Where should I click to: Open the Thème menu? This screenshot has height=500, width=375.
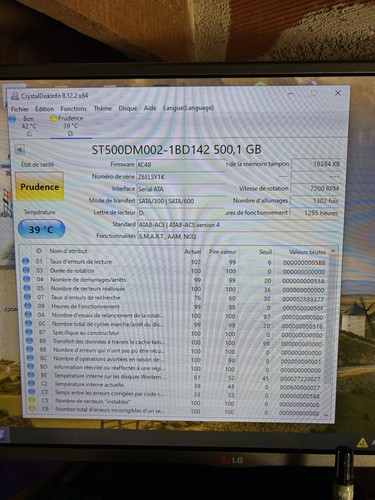point(103,108)
